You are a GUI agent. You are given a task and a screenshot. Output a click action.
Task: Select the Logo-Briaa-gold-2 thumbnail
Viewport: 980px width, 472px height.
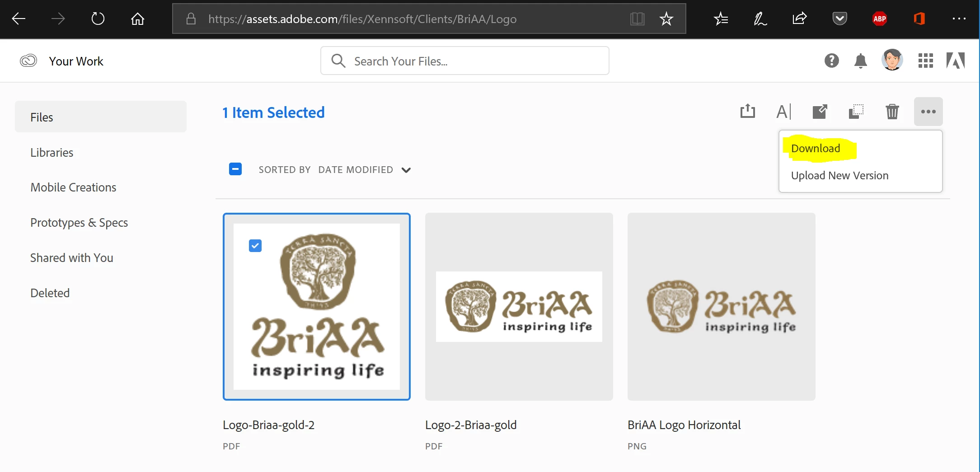(x=316, y=307)
